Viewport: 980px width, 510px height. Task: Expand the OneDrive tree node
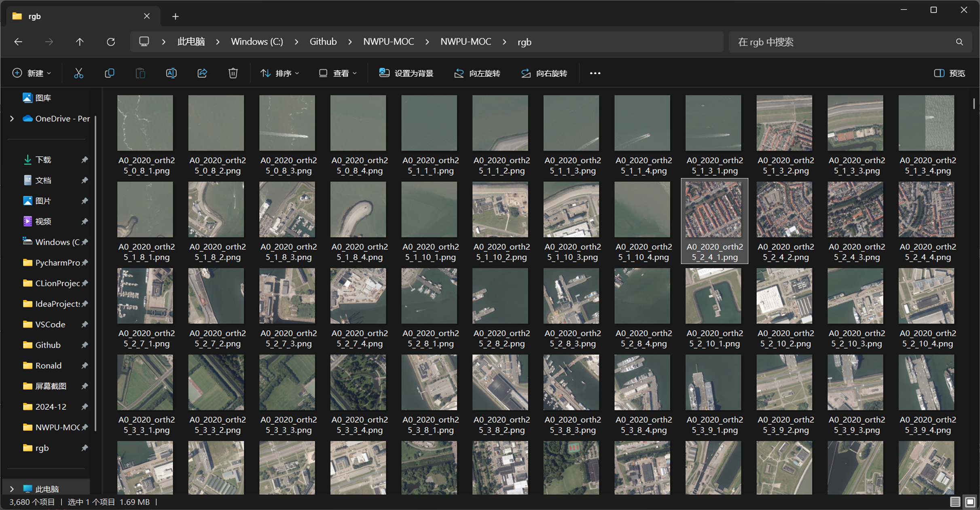pyautogui.click(x=12, y=119)
